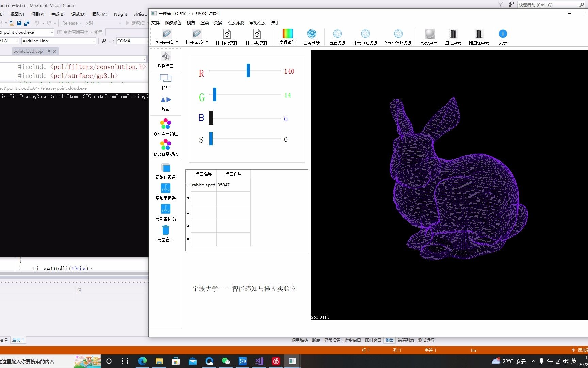Switch to 断点 breakpoints tab
This screenshot has width=588, height=368.
click(316, 340)
